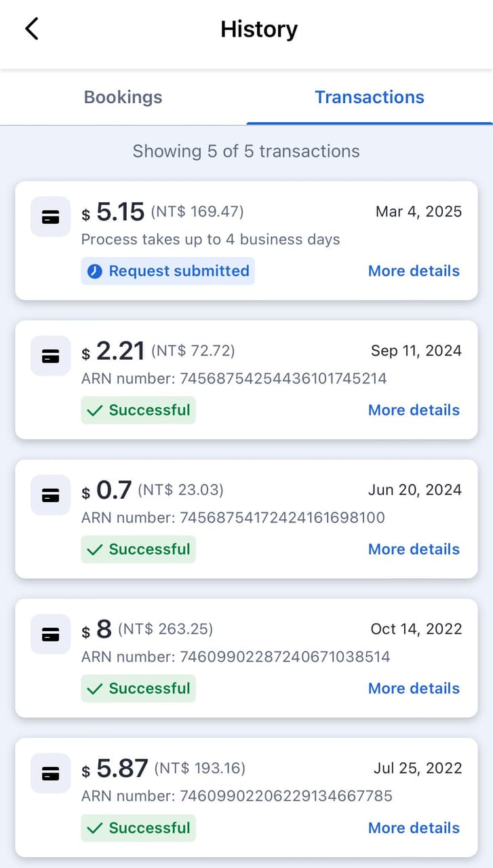Screen dimensions: 493x868
Task: Tap card icon on $8 transaction
Action: (50, 634)
